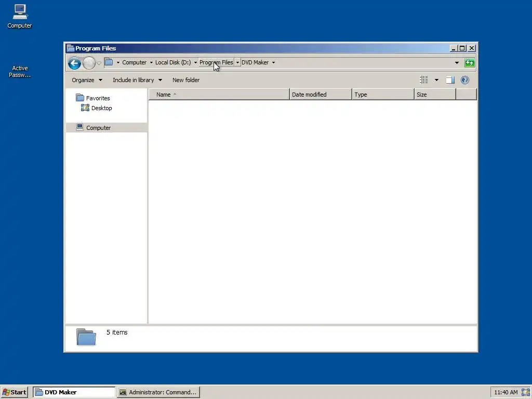Open previous locations address dropdown
Screen dimensions: 532x399
click(457, 63)
